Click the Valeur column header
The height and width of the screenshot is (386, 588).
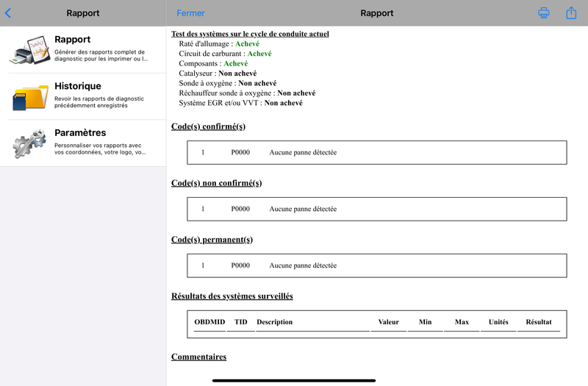[x=389, y=322]
